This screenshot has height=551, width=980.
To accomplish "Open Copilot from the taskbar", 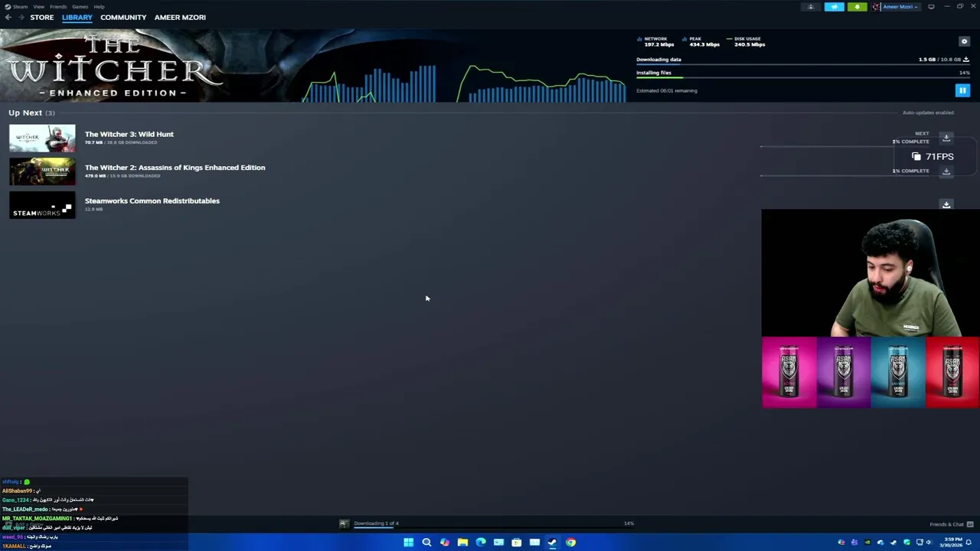I will (444, 543).
